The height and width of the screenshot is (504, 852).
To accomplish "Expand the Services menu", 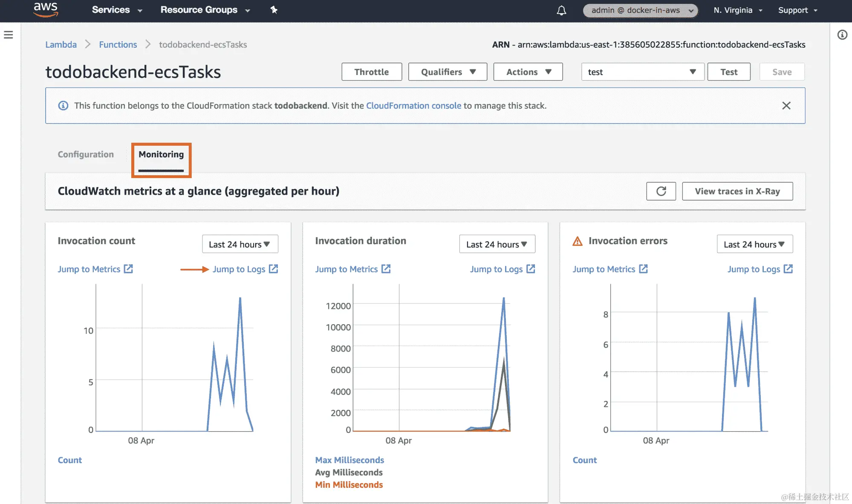I will pos(117,10).
